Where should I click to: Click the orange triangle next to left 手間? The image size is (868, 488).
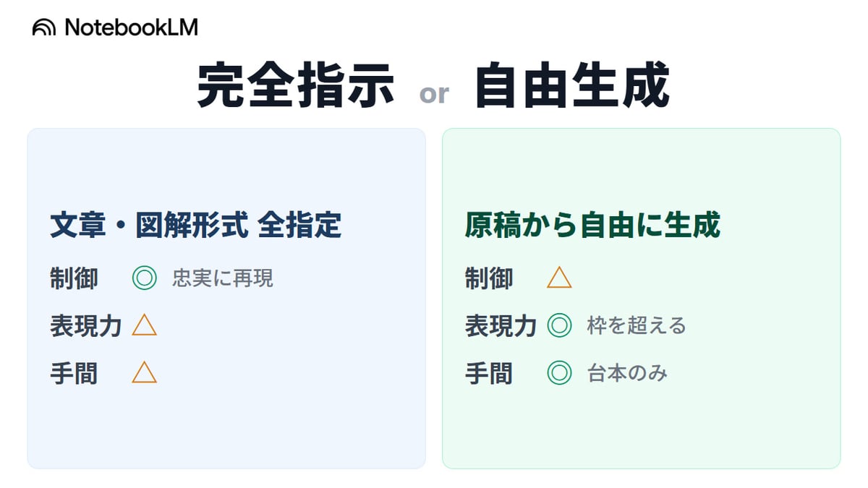(145, 373)
